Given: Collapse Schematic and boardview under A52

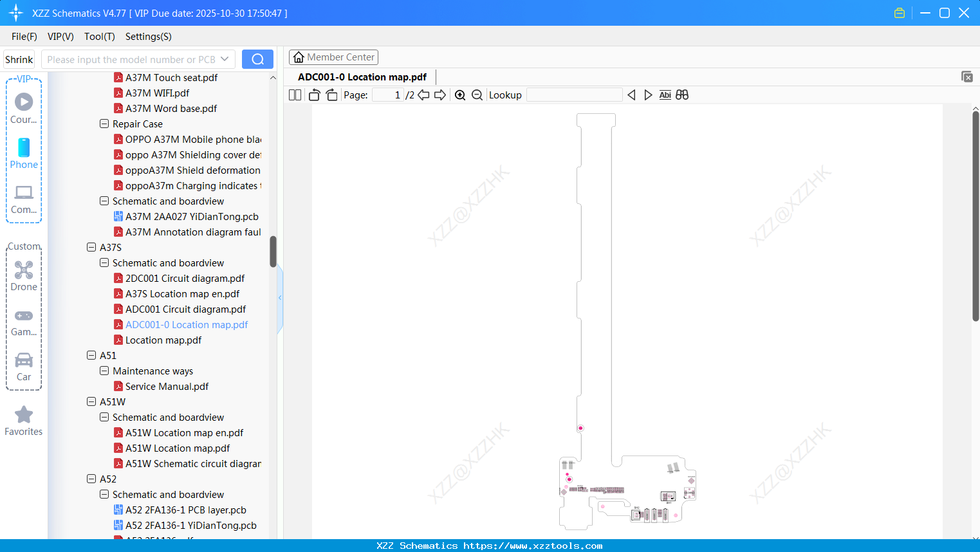Looking at the screenshot, I should [104, 494].
